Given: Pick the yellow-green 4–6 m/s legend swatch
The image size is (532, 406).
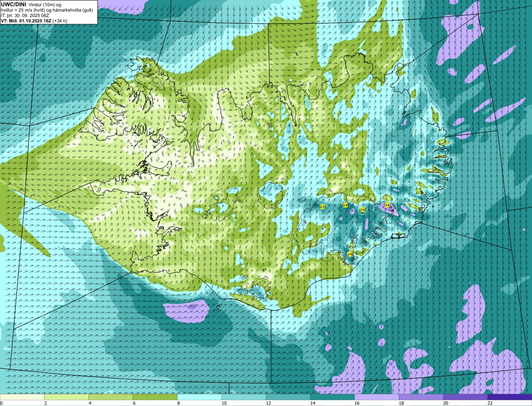Looking at the screenshot, I should [111, 397].
